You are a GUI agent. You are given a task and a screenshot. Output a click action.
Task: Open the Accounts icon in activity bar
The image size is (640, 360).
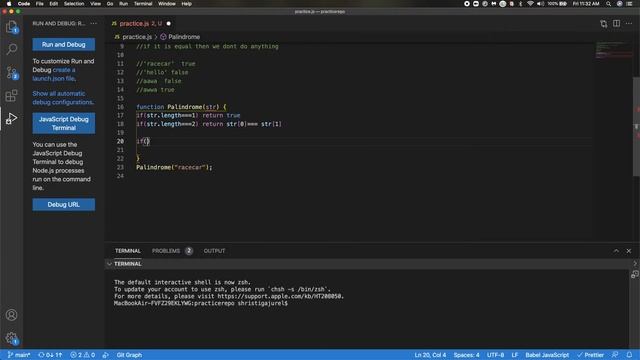pos(11,315)
